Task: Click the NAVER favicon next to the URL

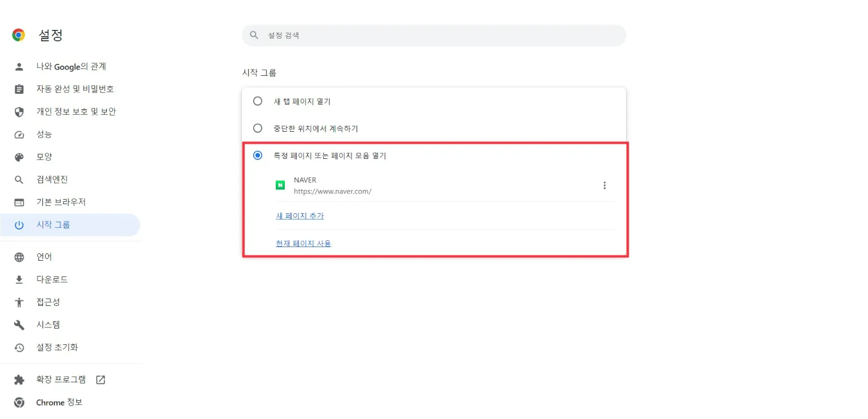Action: [280, 185]
